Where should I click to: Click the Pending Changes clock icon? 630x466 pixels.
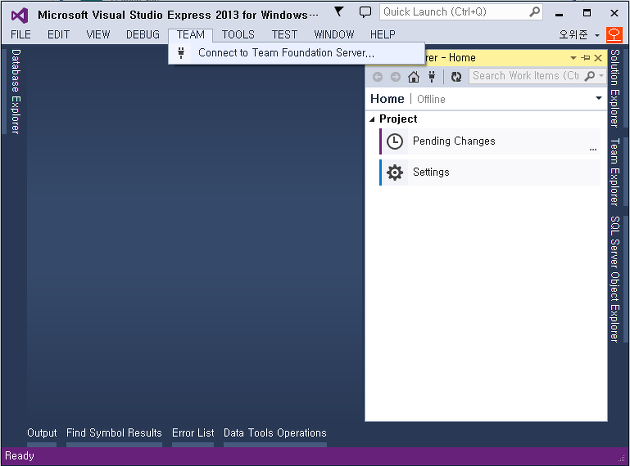click(395, 141)
